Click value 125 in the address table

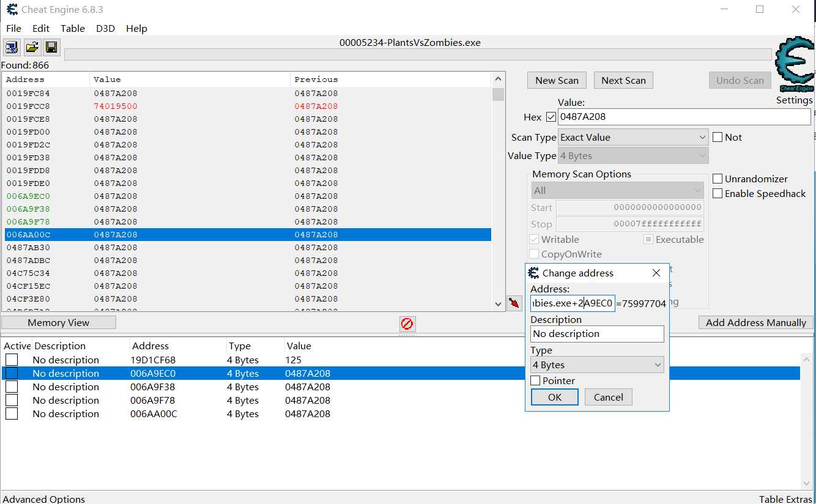(x=293, y=360)
